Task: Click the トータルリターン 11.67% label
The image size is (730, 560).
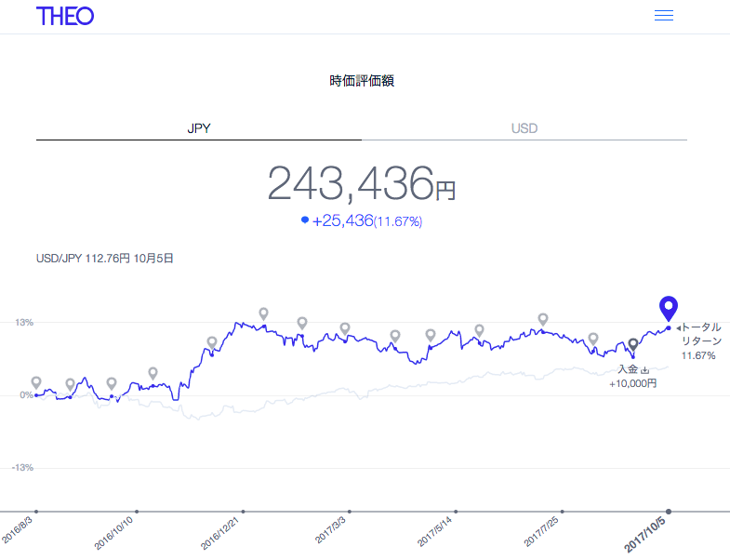Action: (700, 341)
